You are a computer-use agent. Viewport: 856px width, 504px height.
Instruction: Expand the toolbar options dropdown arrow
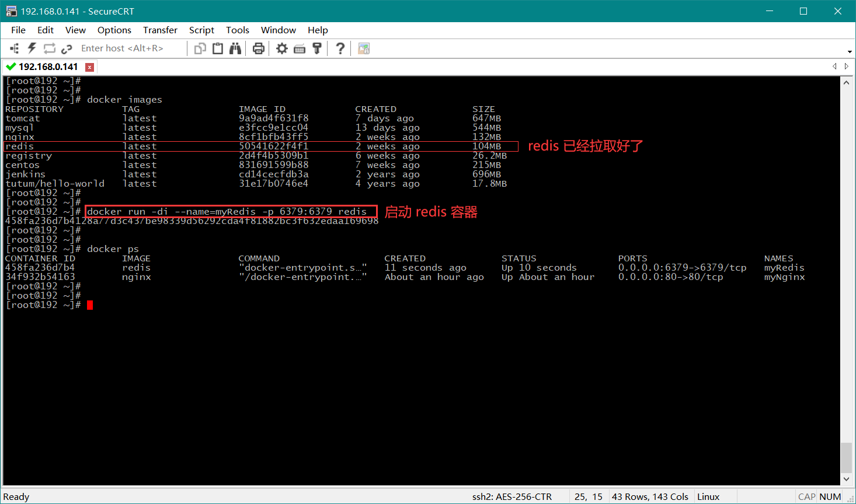849,51
